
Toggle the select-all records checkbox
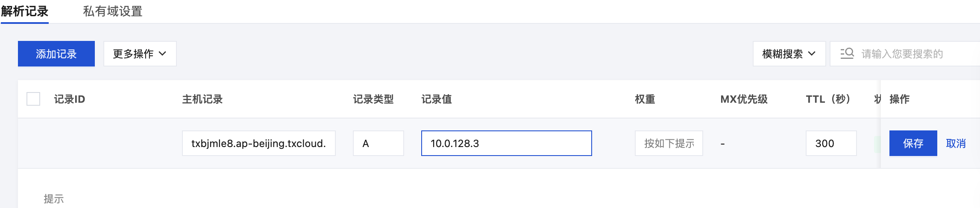33,99
